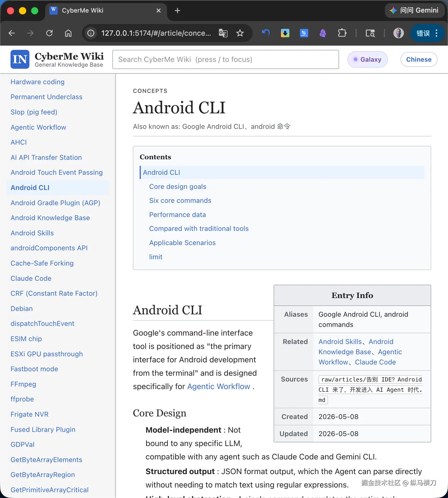Open CRF (Constant Rate Factor) article
Screen dimensions: 448x498
point(54,293)
